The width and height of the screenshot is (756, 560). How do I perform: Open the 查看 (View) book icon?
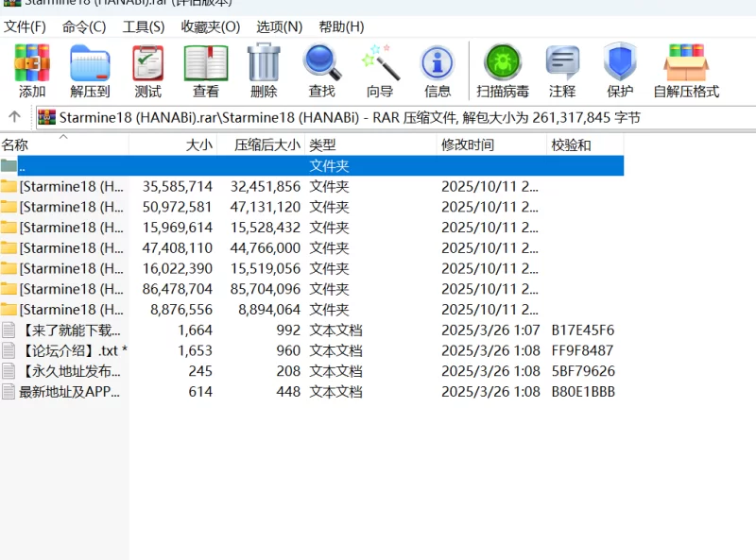205,63
